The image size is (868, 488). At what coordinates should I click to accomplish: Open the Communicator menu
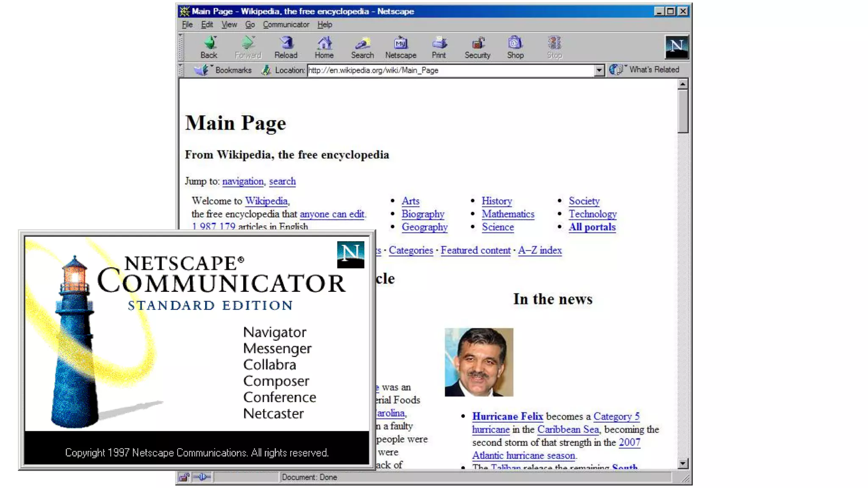286,25
